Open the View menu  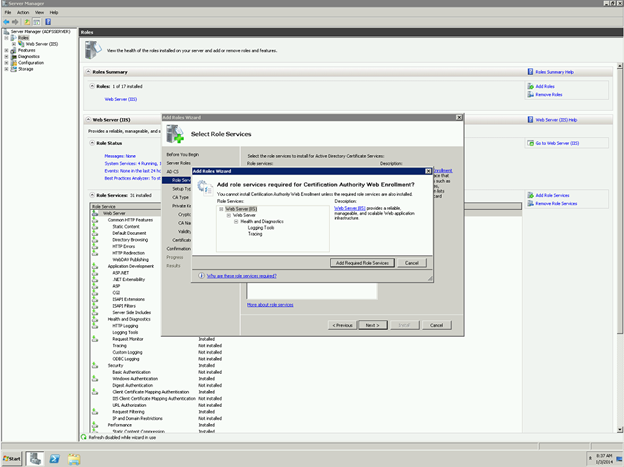[39, 12]
